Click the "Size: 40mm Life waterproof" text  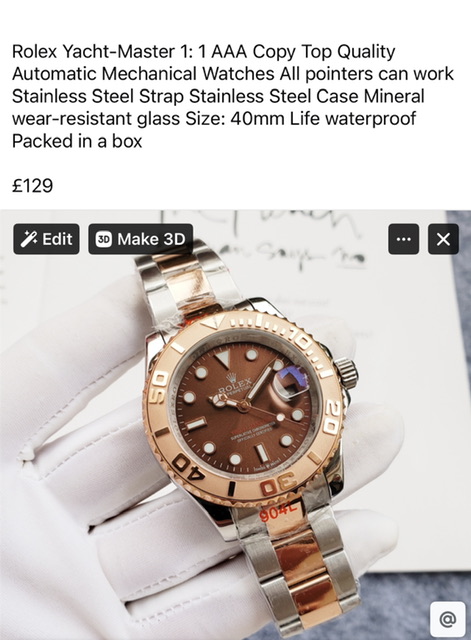pos(300,119)
